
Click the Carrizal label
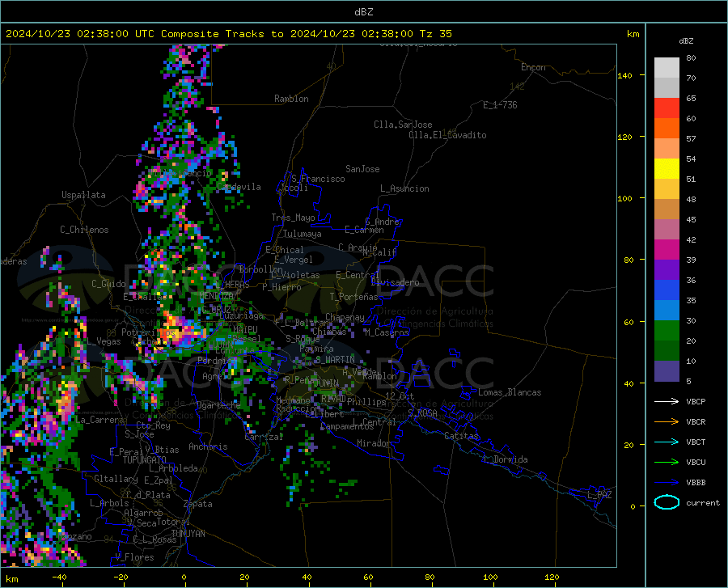click(263, 437)
